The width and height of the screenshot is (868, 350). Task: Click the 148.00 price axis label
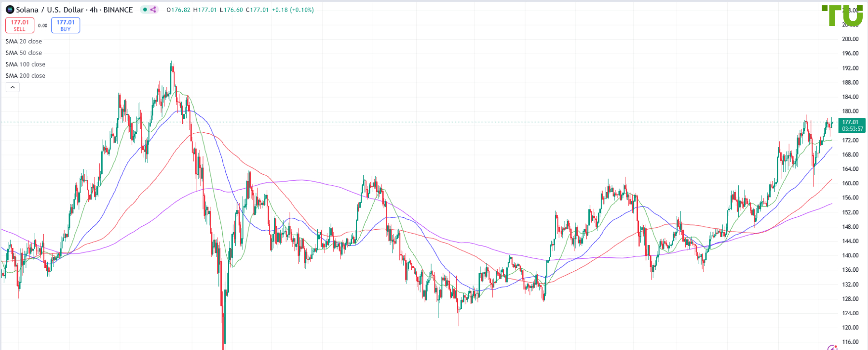(850, 227)
